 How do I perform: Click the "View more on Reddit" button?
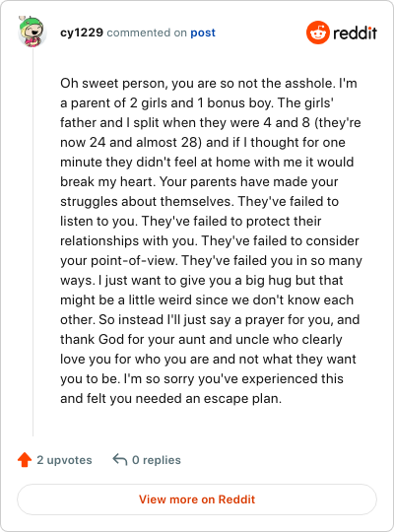(197, 499)
